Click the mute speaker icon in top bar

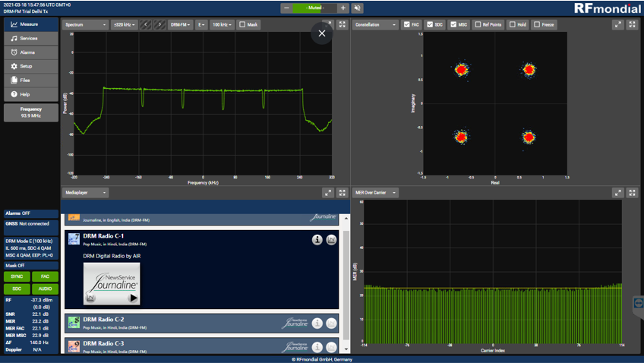(358, 8)
